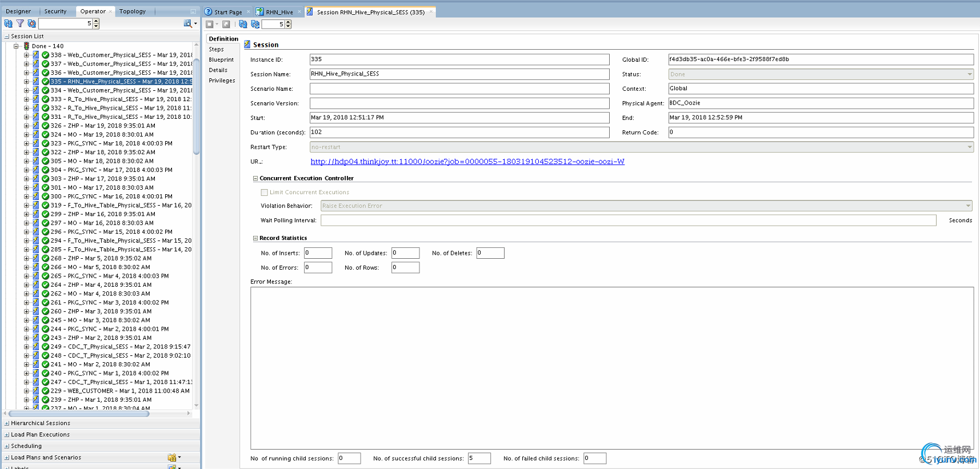The height and width of the screenshot is (469, 980).
Task: Collapse the Concurrent Execution Controller section
Action: point(255,179)
